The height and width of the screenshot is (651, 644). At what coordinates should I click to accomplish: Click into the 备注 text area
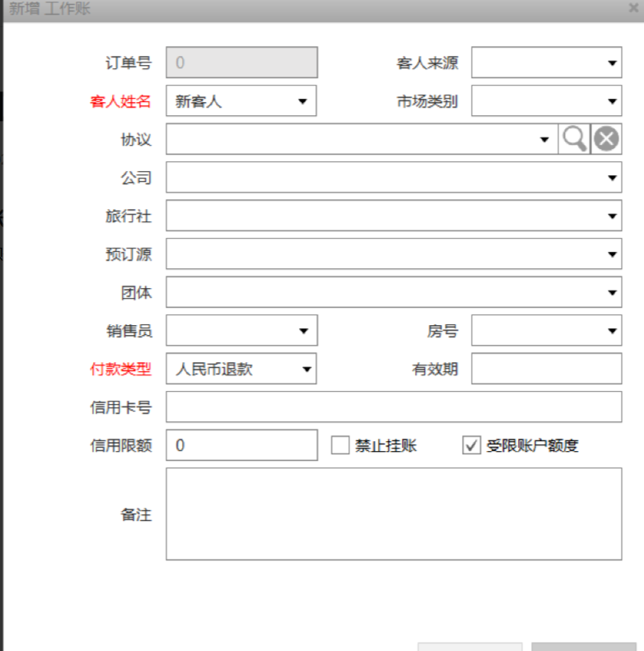tap(394, 514)
